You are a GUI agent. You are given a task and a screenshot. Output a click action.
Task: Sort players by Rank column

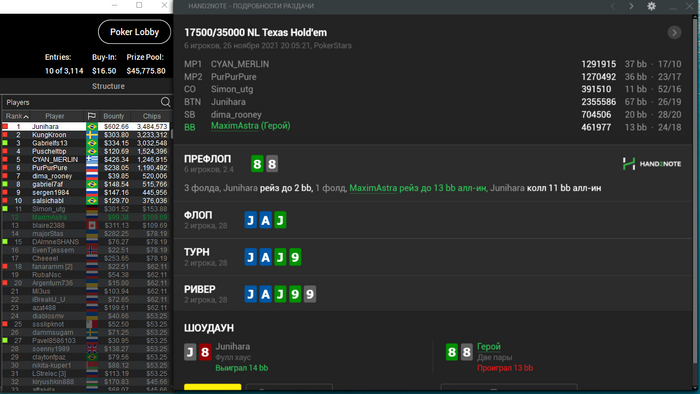point(17,116)
